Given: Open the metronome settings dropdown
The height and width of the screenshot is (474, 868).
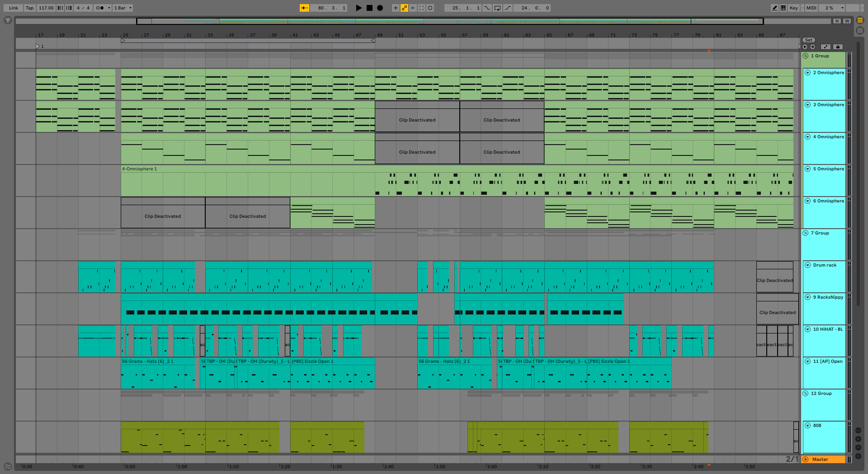Looking at the screenshot, I should click(109, 8).
